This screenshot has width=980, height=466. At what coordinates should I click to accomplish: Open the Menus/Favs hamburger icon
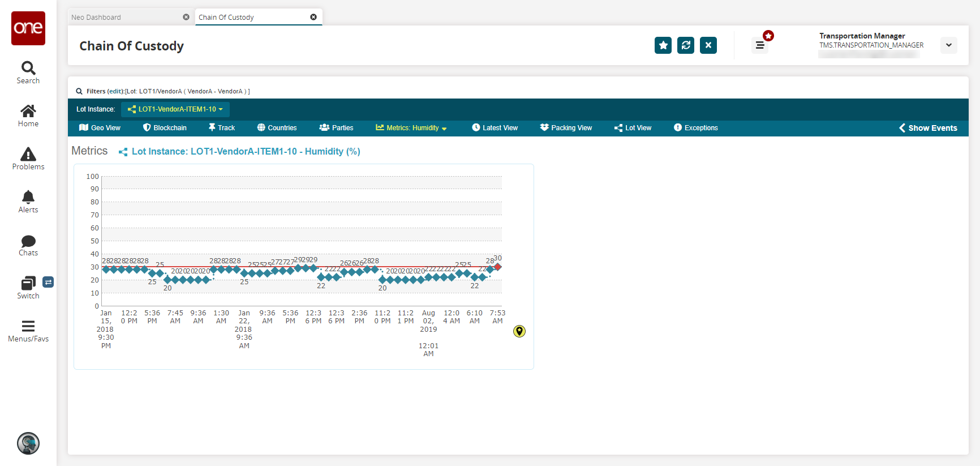(x=28, y=326)
